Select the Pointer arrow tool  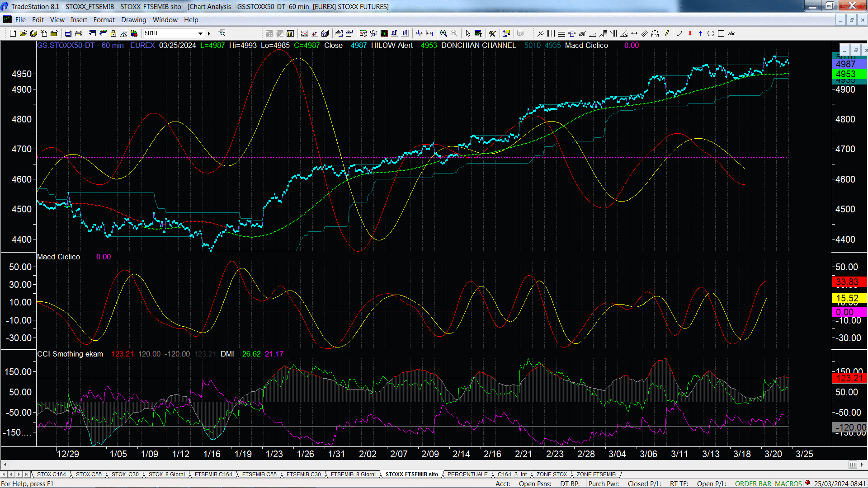(468, 33)
